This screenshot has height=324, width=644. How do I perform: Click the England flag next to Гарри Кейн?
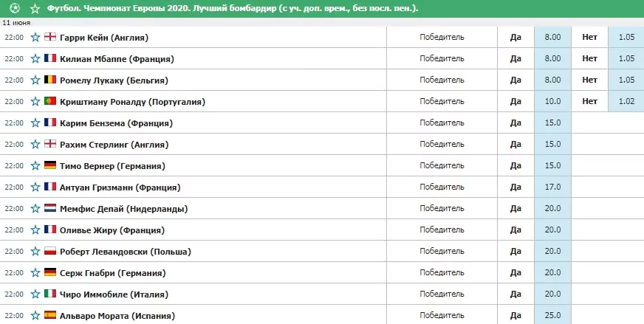tap(50, 37)
